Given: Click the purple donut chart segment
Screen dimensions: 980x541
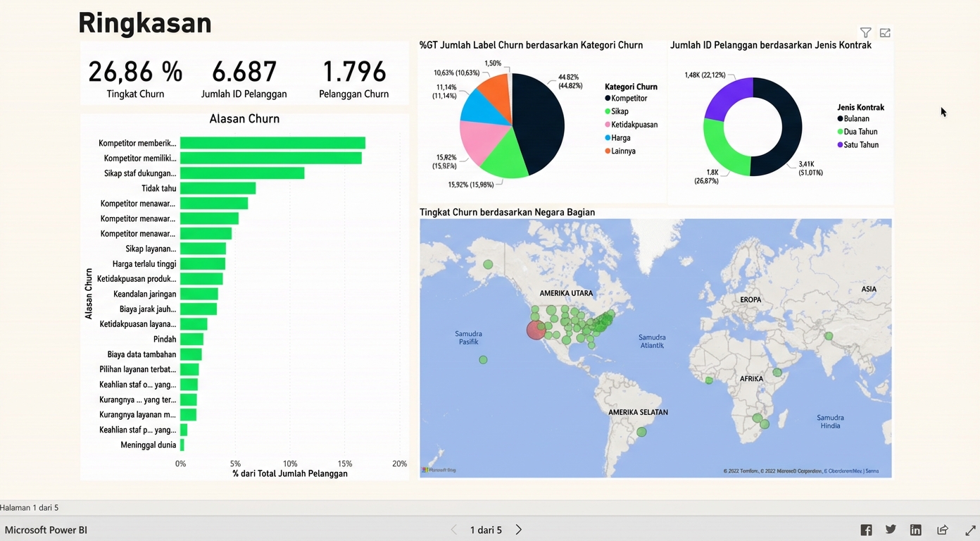Looking at the screenshot, I should tap(727, 99).
